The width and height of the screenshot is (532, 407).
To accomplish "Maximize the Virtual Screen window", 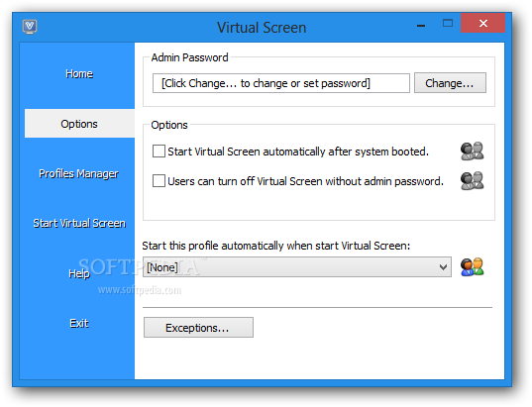I will (x=448, y=24).
